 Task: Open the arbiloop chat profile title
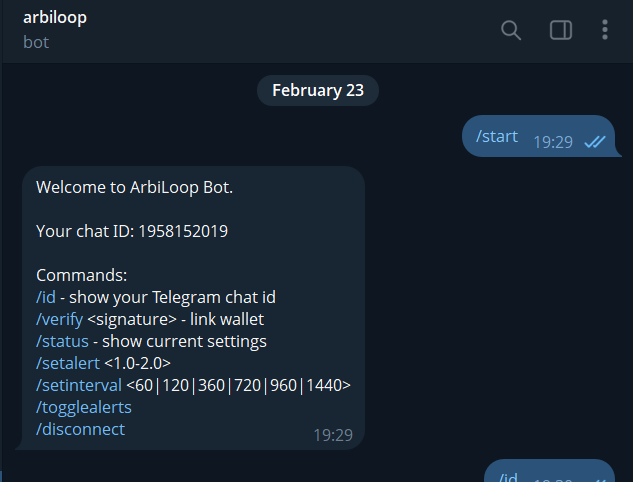(x=55, y=17)
